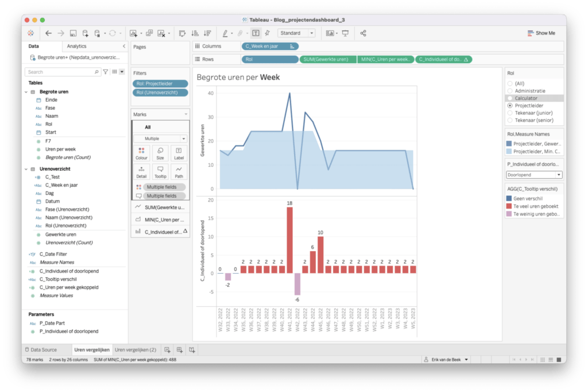Click the Te veel uren geboekt red swatch
Viewport: 588px width, 392px height.
[510, 205]
